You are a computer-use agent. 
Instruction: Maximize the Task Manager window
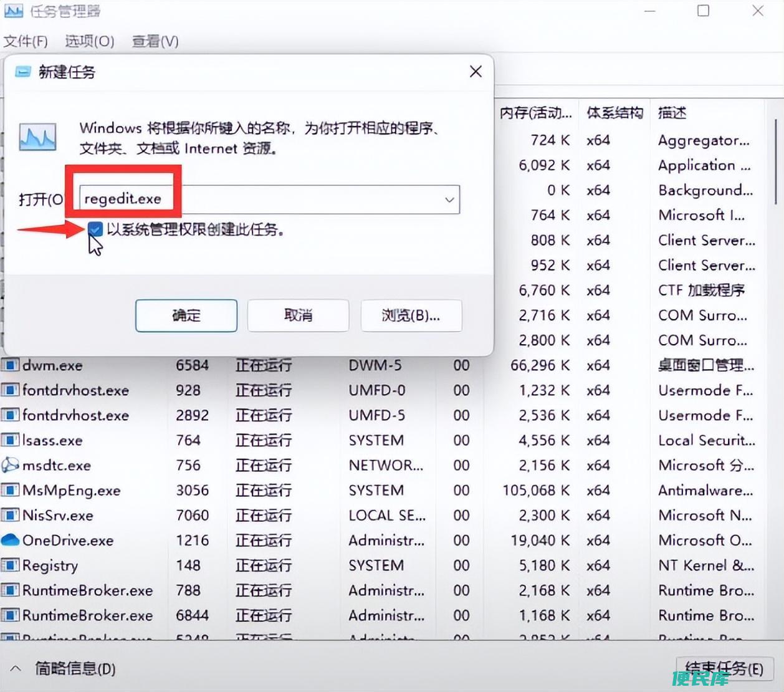(x=703, y=11)
